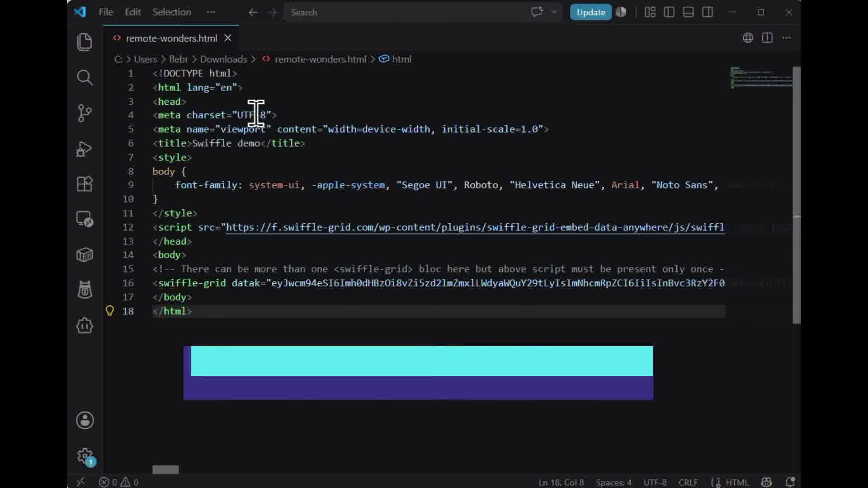Screen dimensions: 868x488
Task: Open the Manage gear settings icon
Action: (85, 456)
